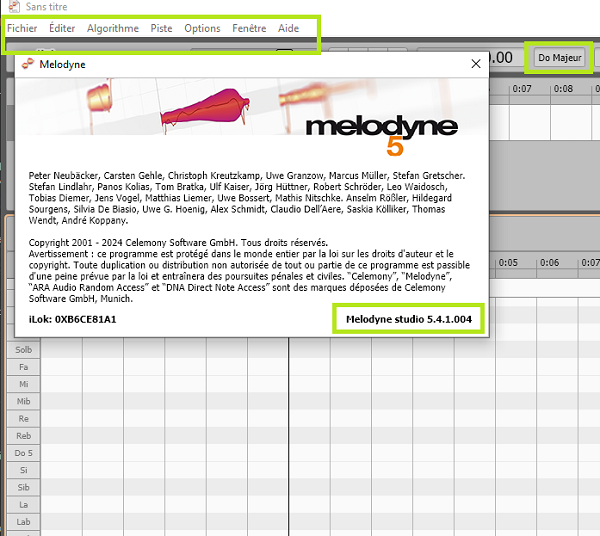
Task: Click the Copyright 2001 - 2024 Celemony line
Action: [x=178, y=243]
